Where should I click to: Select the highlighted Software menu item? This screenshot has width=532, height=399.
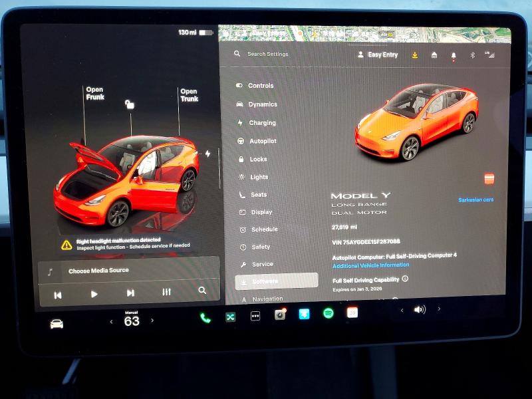point(277,281)
